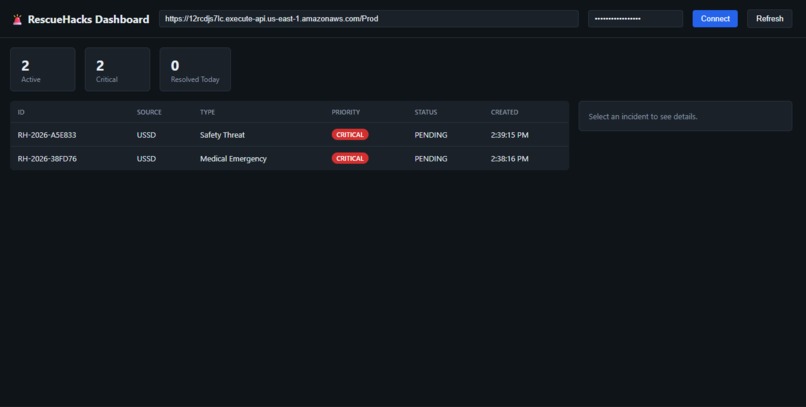Focus the API URL input field
This screenshot has width=806, height=407.
(369, 18)
